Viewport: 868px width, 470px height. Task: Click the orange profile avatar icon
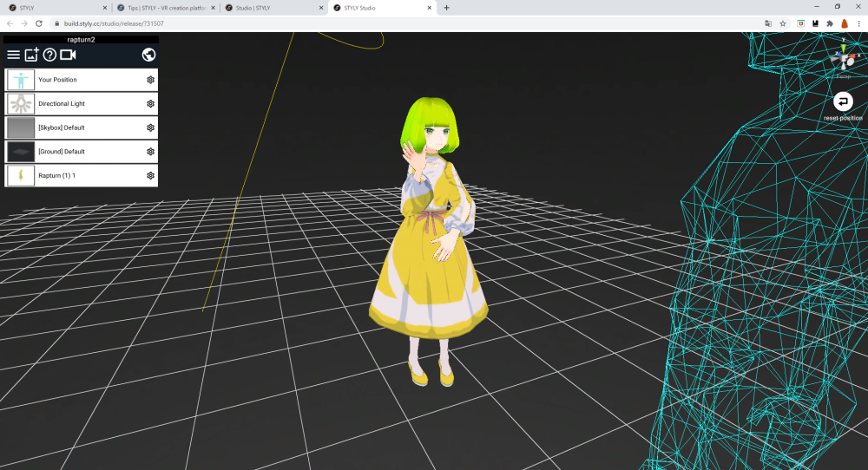(845, 23)
